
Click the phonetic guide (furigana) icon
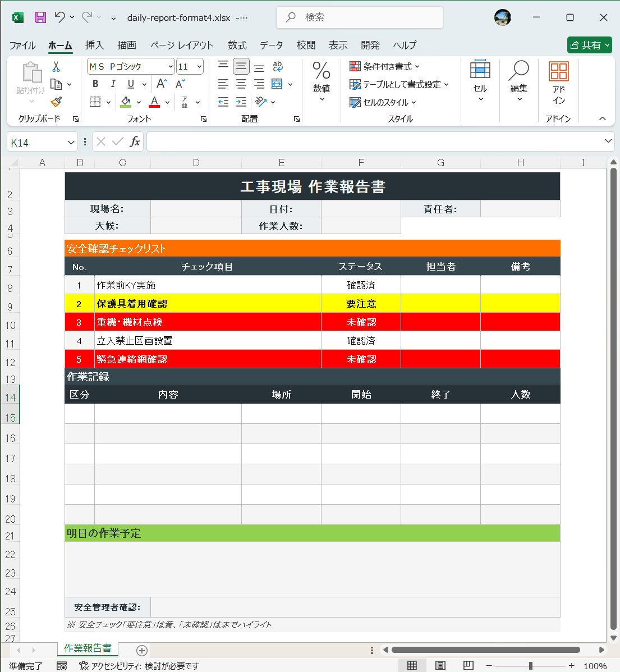[x=185, y=102]
